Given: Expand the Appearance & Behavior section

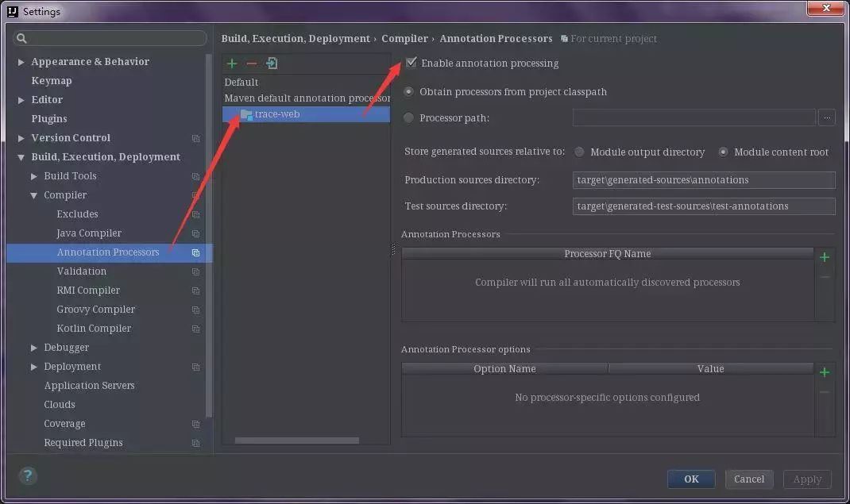Looking at the screenshot, I should (x=21, y=62).
